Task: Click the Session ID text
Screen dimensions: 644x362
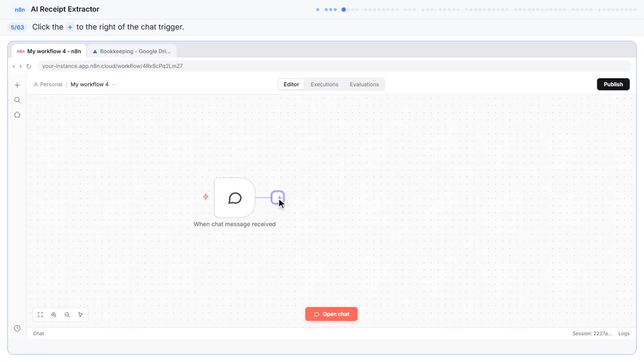Action: coord(592,334)
